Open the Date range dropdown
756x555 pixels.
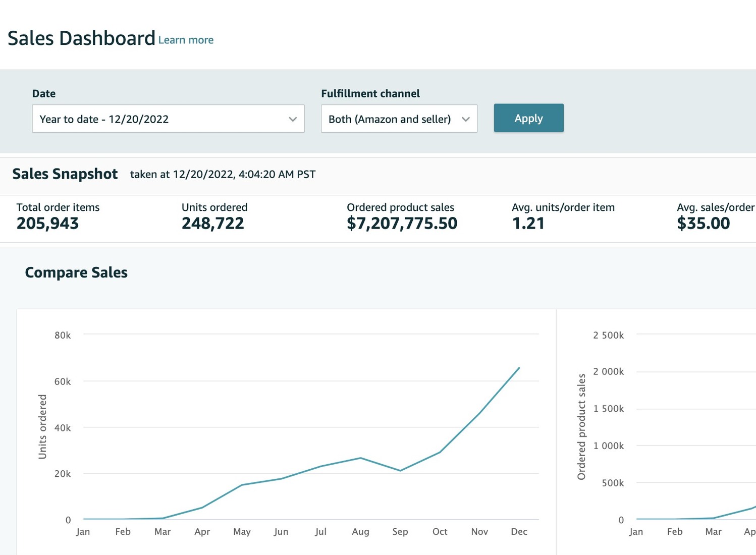click(168, 119)
